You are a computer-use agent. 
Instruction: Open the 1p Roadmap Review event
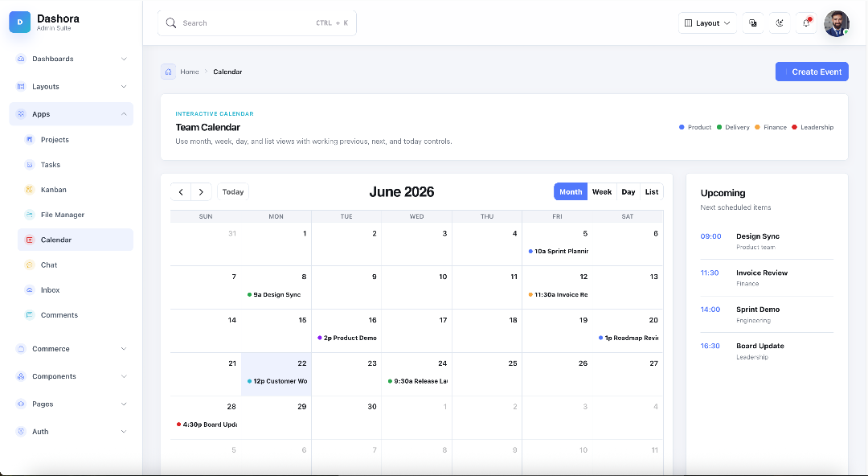point(628,338)
